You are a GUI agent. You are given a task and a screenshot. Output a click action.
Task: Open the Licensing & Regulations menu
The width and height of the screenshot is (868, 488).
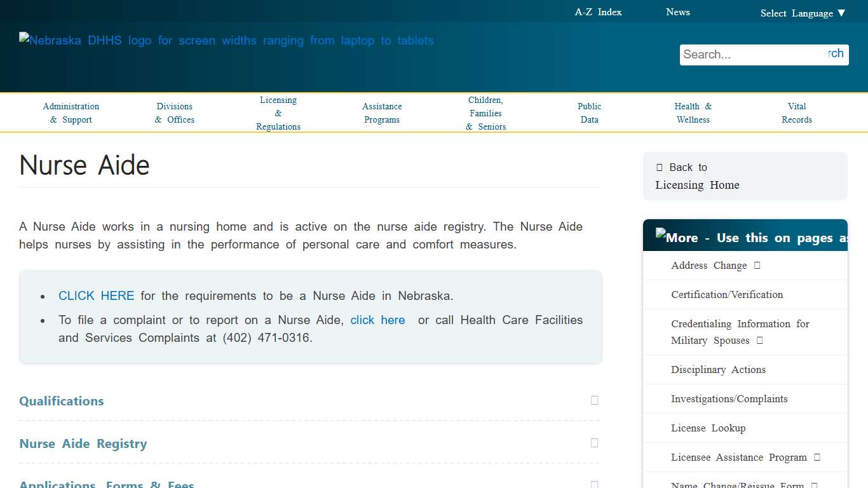coord(278,113)
